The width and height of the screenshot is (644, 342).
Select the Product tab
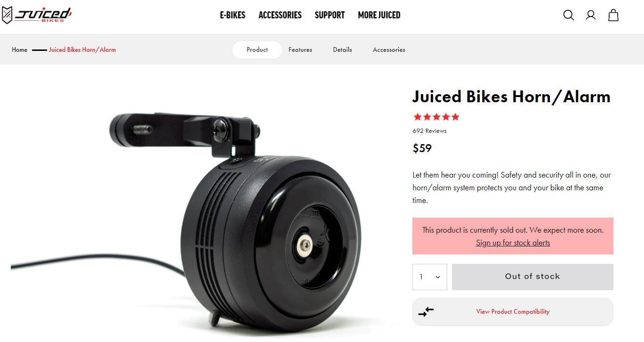pyautogui.click(x=257, y=50)
